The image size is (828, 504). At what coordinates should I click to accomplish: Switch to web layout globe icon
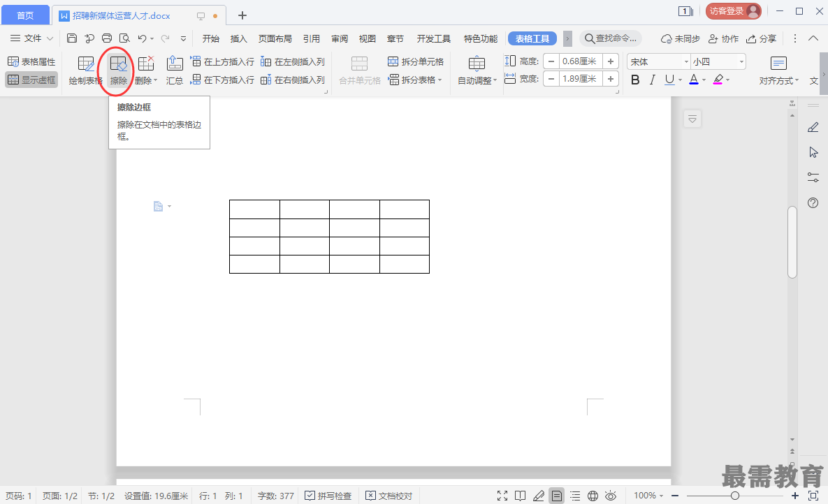coord(593,496)
